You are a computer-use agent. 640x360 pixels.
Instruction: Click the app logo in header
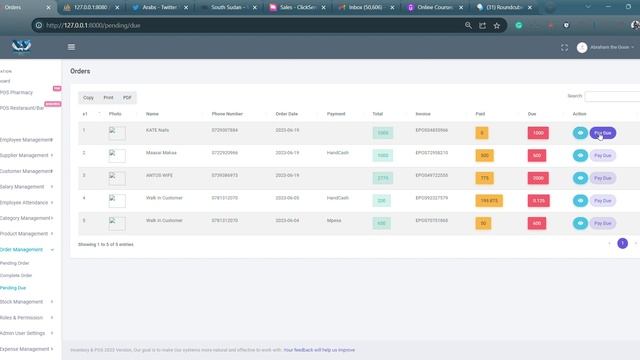(x=21, y=47)
